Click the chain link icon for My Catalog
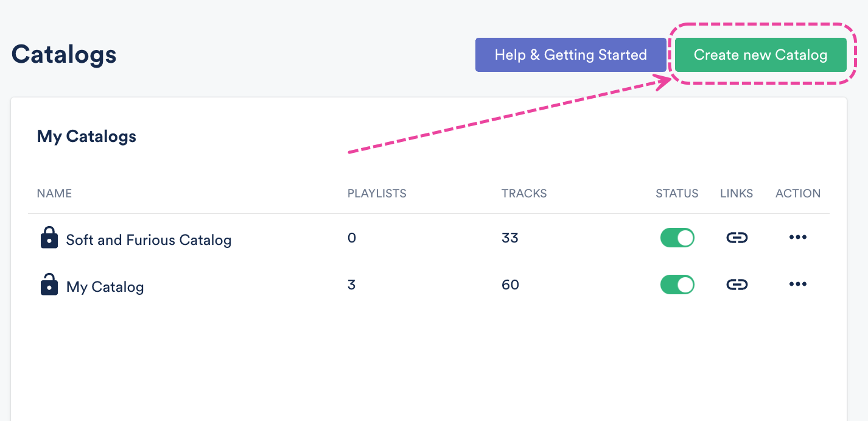 coord(737,285)
